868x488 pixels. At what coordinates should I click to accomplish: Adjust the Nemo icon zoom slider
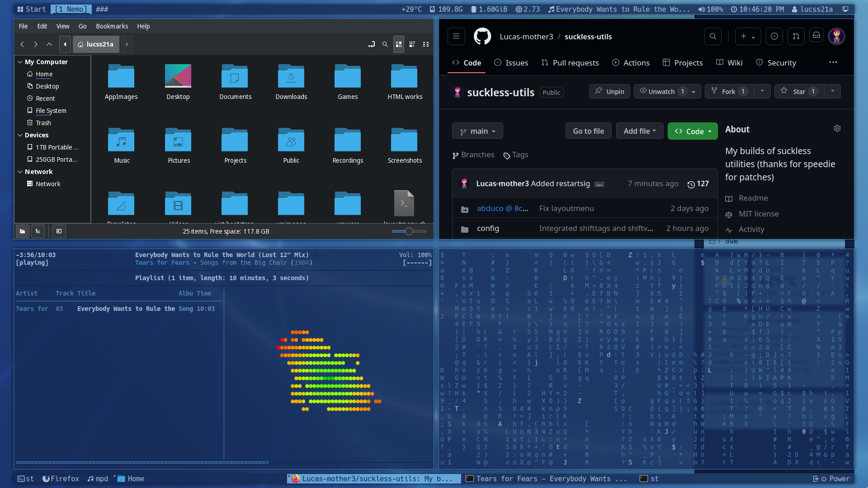[x=409, y=231]
